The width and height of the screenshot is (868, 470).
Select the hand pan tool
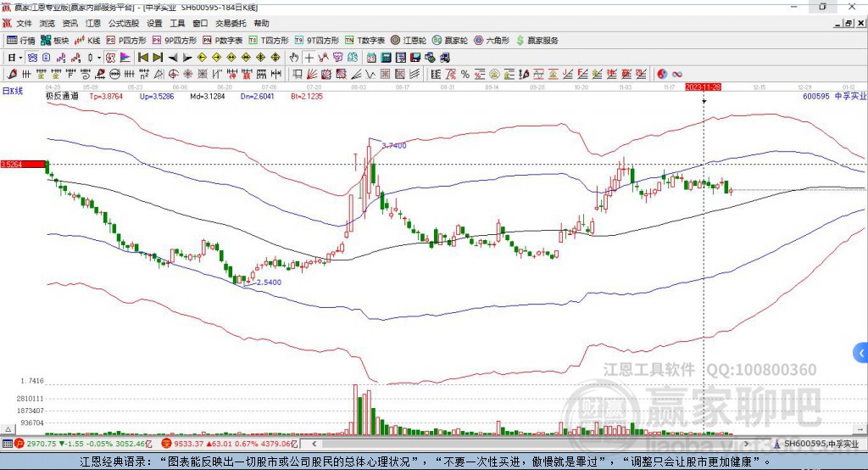point(294,58)
